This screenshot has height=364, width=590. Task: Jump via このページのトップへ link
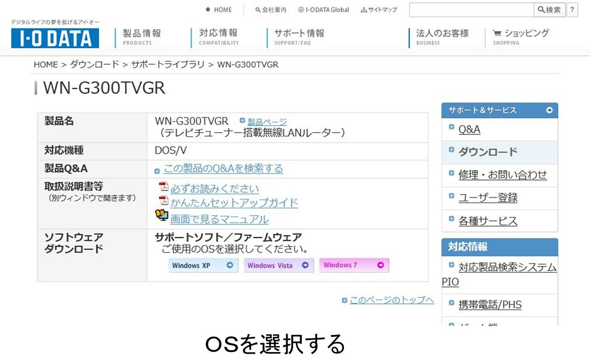click(x=392, y=300)
